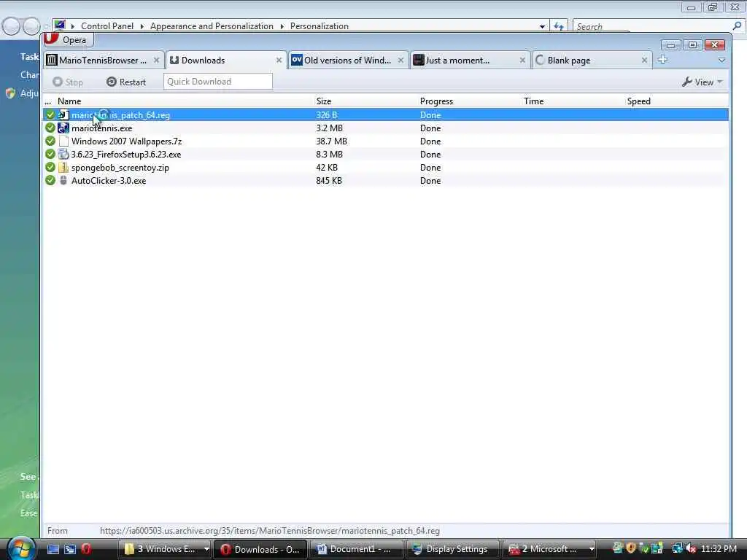This screenshot has height=560, width=747.
Task: Click the Restart download button
Action: [x=126, y=82]
